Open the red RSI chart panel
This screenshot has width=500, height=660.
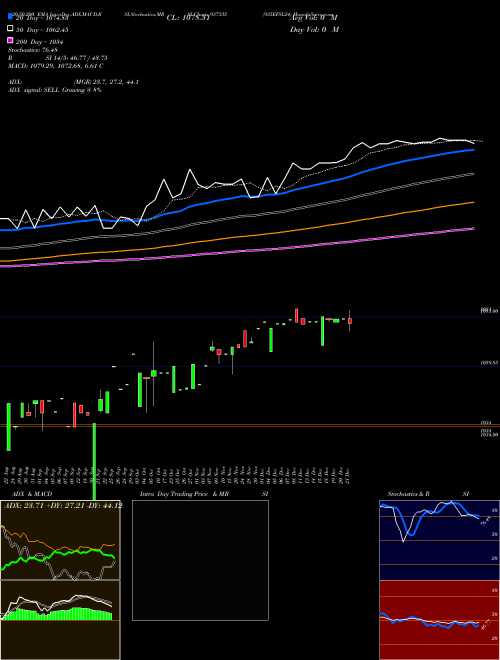tap(439, 620)
